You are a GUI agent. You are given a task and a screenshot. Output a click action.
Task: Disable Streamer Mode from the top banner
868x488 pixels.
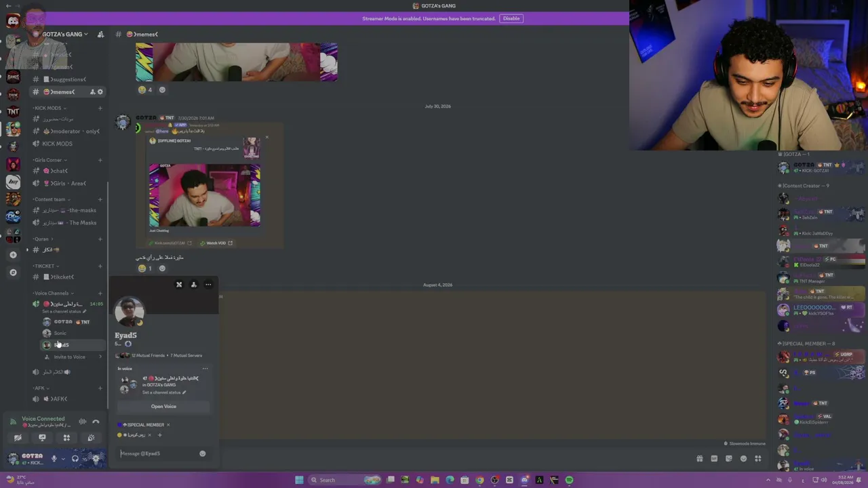[511, 18]
